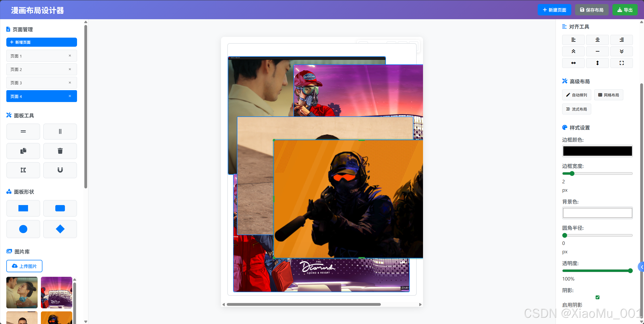Screen dimensions: 644x324
Task: Click the left sidebar vertical scrollbar
Action: click(x=86, y=107)
